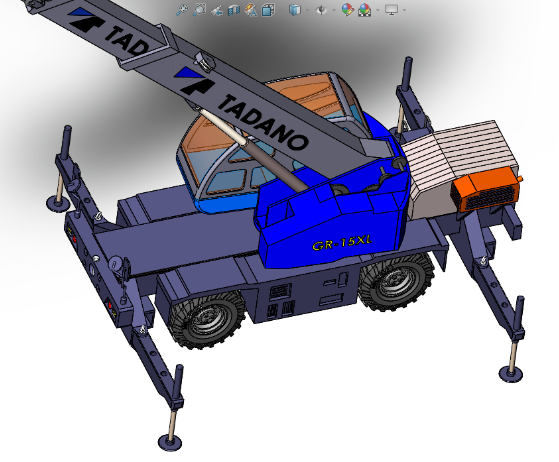559x462 pixels.
Task: Open the Apply Scene dropdown arrow
Action: tap(378, 10)
